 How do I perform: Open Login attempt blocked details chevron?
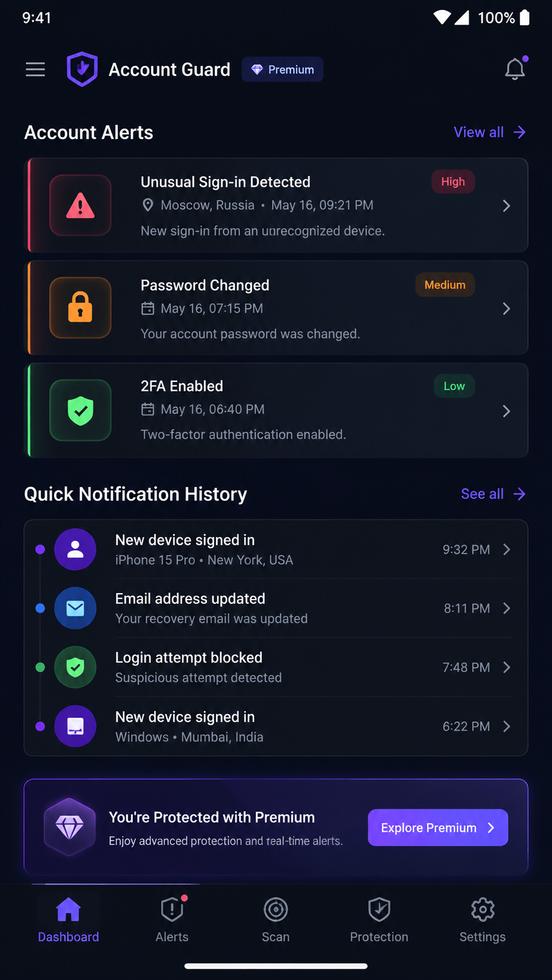(x=507, y=668)
